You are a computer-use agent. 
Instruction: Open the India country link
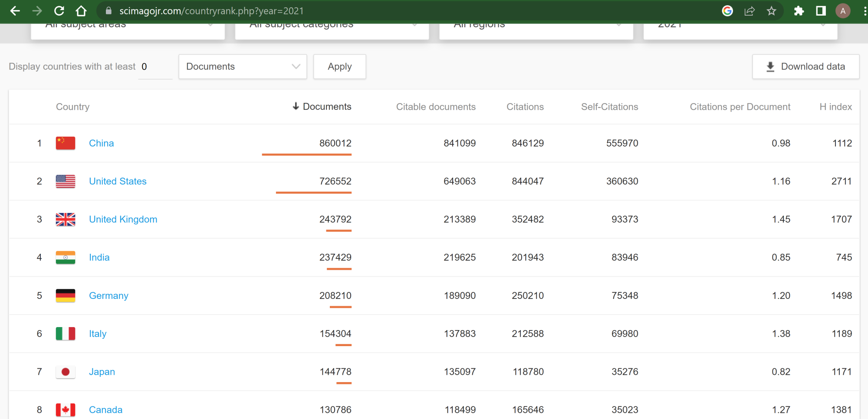click(x=99, y=258)
